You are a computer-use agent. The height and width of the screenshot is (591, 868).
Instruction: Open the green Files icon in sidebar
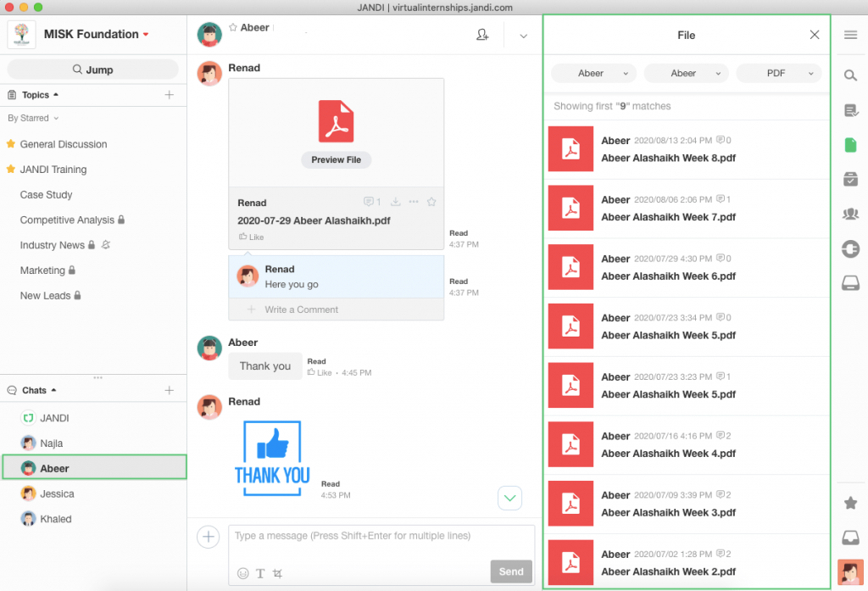click(x=850, y=145)
